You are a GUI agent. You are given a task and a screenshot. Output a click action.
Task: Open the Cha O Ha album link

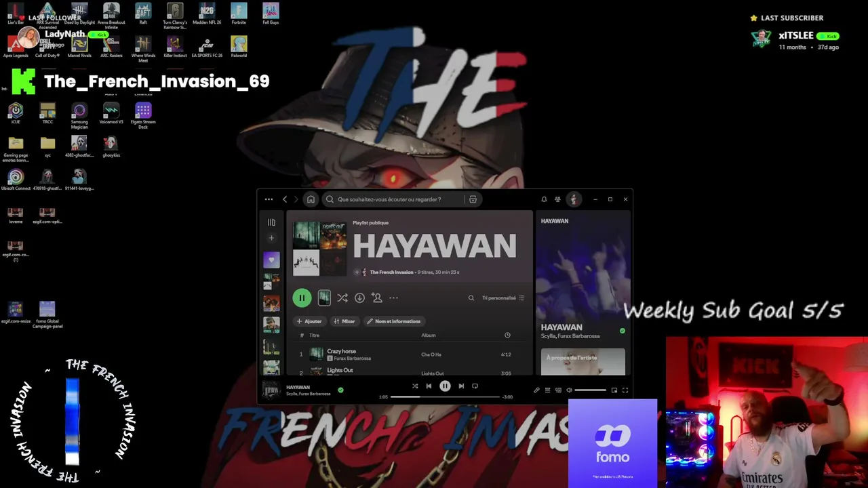tap(431, 354)
